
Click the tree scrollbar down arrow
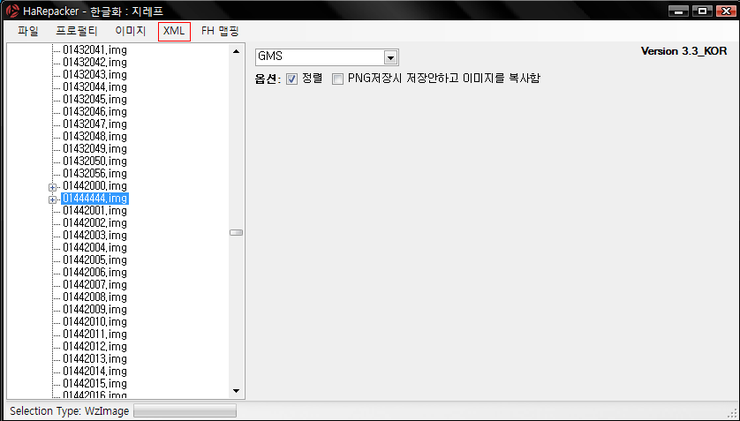tap(236, 391)
